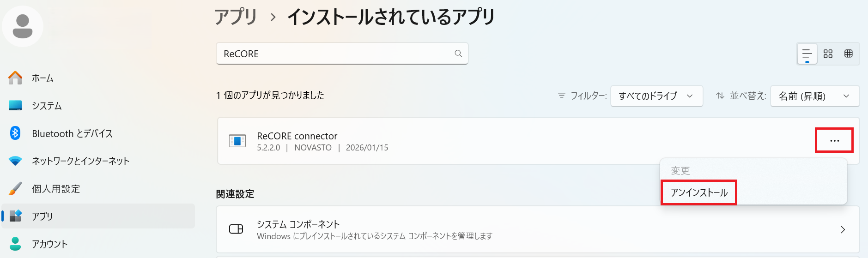
Task: Open ネットワークとインターネット settings
Action: click(x=80, y=161)
